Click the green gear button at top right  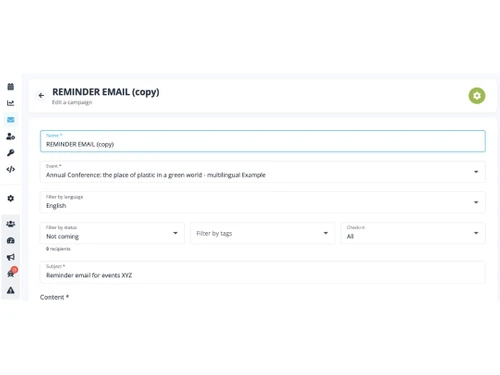click(477, 96)
